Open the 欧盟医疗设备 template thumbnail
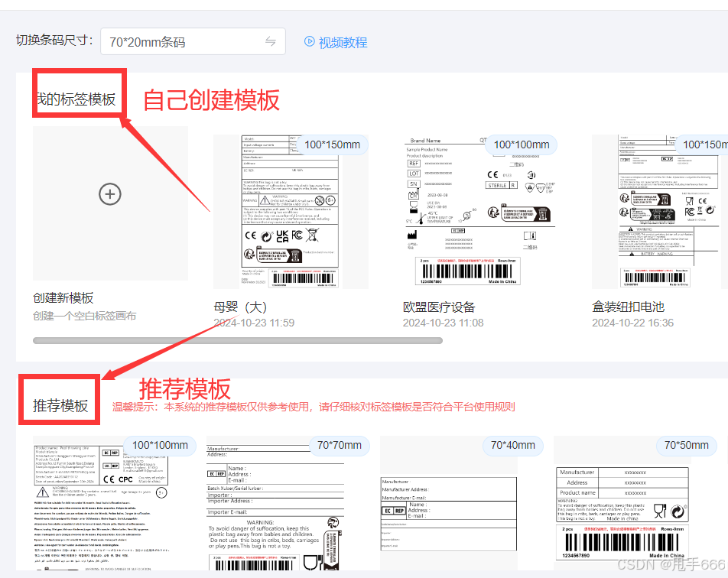This screenshot has width=728, height=578. [480, 212]
